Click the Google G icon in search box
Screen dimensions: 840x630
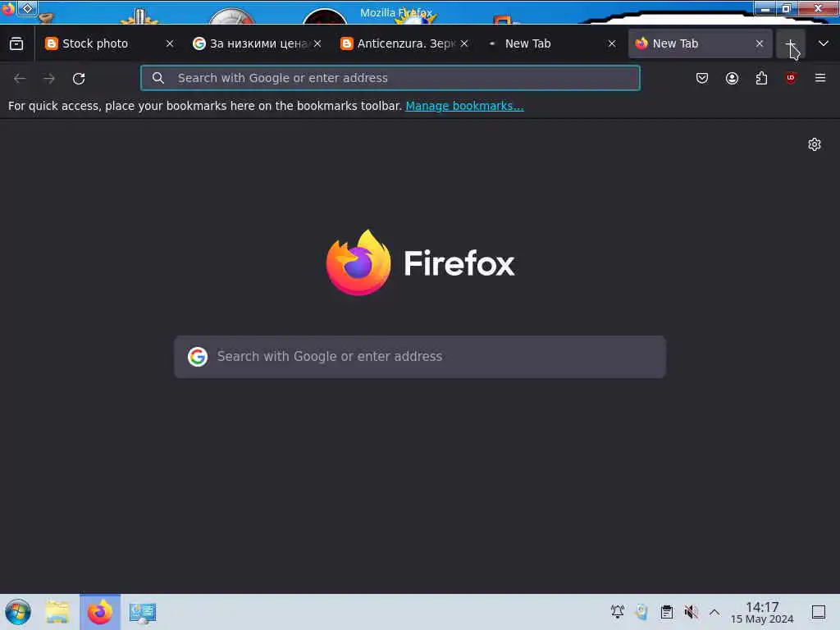[x=198, y=357]
